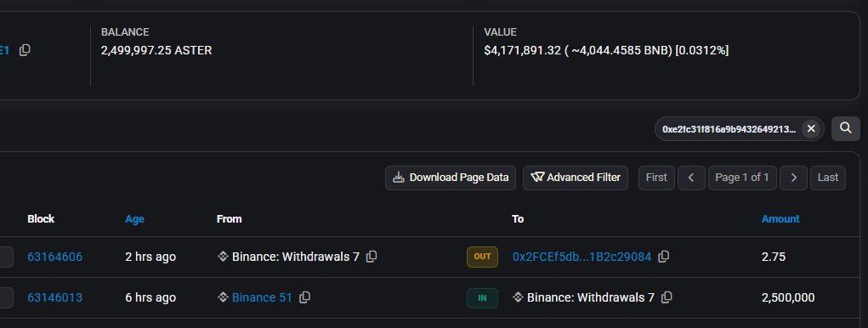Copy the holder address near the E1 link
868x328 pixels.
(x=25, y=50)
